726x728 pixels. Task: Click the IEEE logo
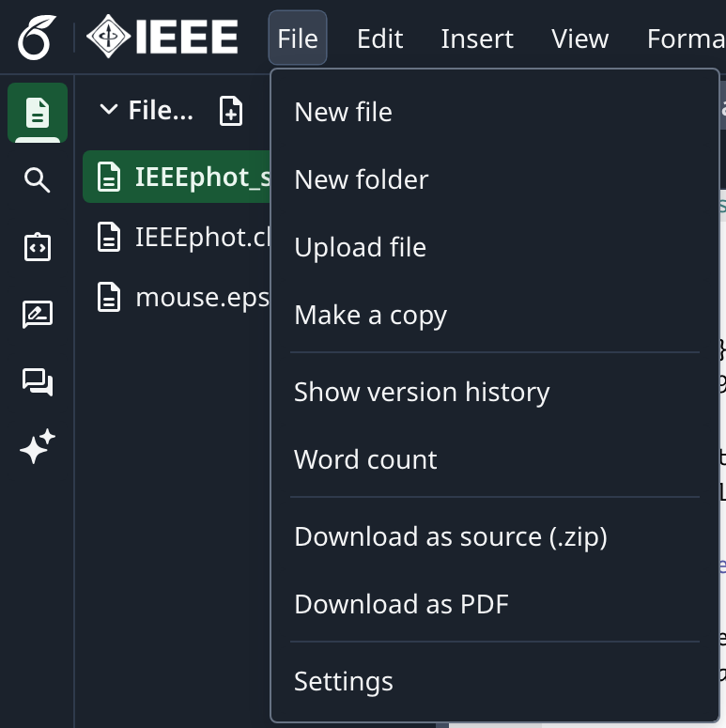tap(162, 38)
